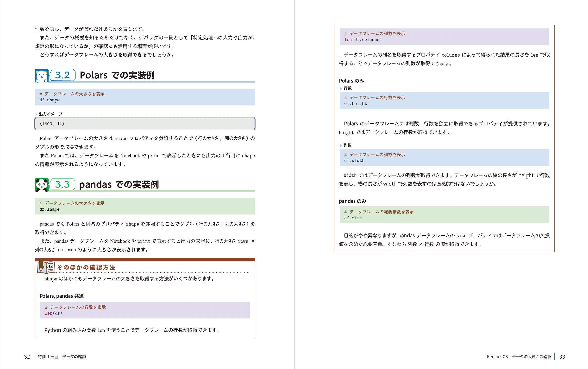The image size is (588, 369).
Task: Click the sentence starting "Python の組み込み関数 len"
Action: tap(132, 330)
